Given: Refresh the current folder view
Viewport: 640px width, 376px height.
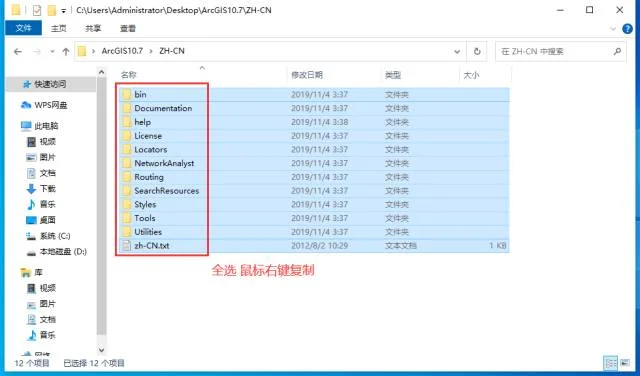Looking at the screenshot, I should [477, 51].
